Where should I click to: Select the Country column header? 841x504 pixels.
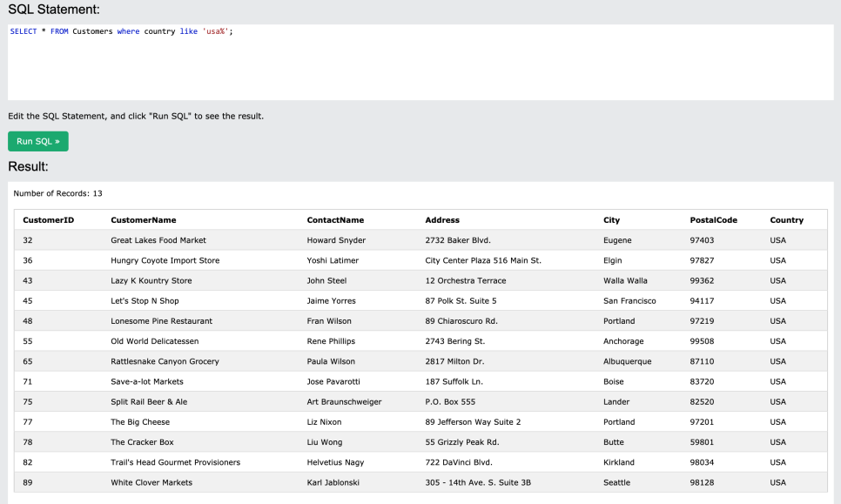tap(786, 220)
